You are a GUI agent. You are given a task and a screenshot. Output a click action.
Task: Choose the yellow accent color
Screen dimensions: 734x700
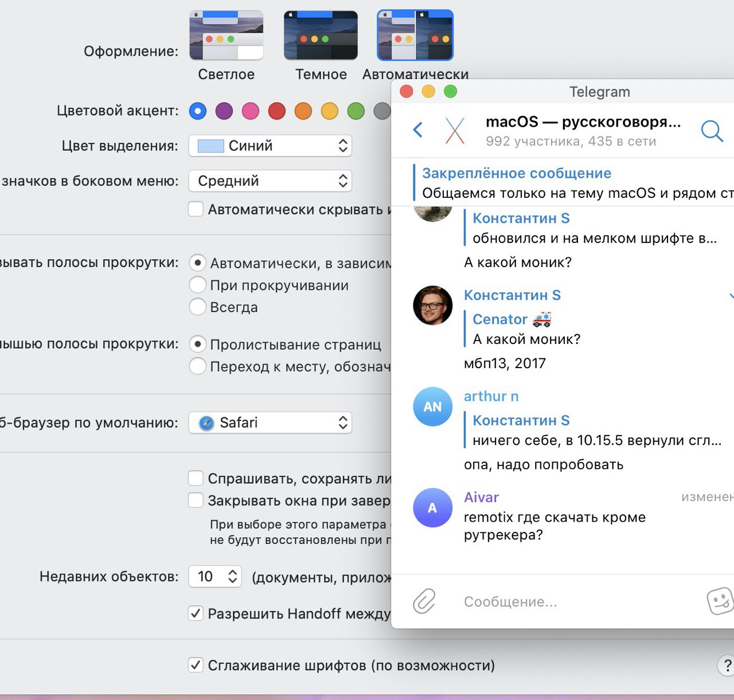pos(330,111)
